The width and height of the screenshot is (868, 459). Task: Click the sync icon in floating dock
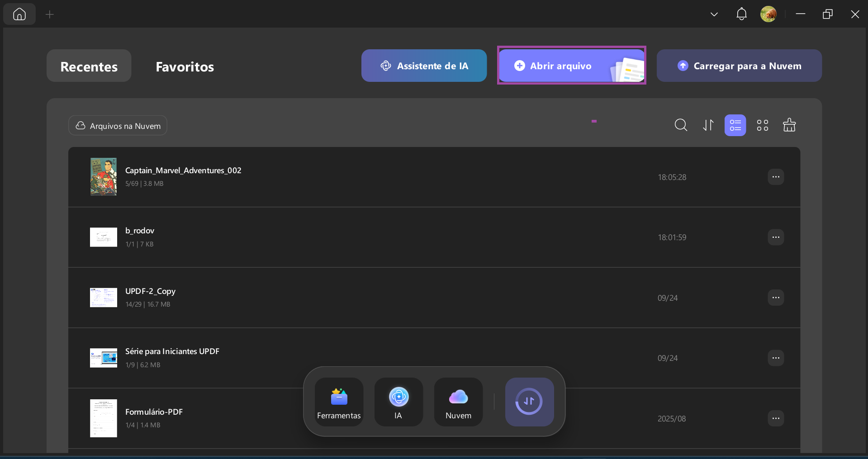529,402
